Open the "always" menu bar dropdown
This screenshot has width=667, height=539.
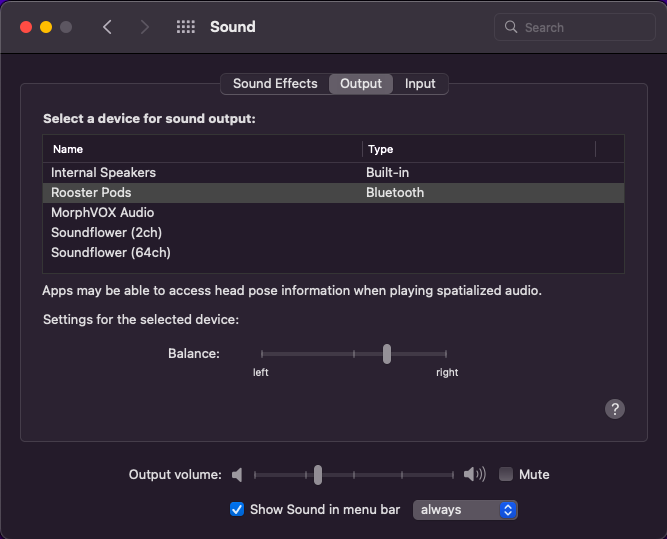click(x=465, y=510)
